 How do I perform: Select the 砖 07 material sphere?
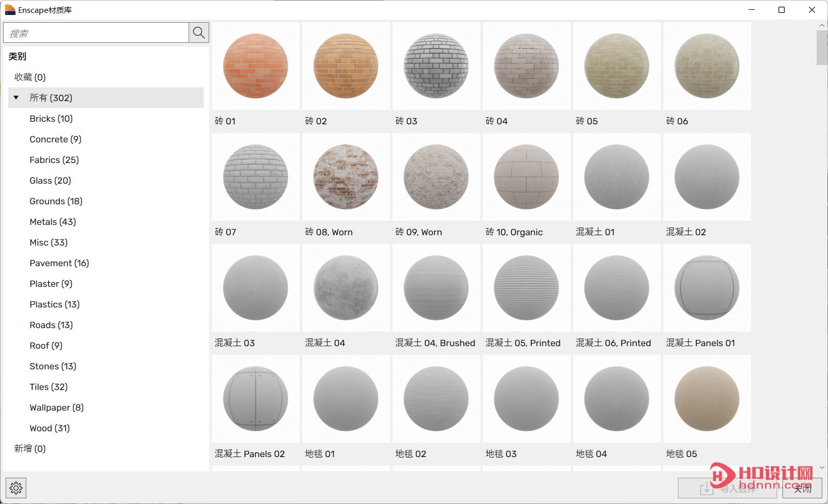point(255,177)
